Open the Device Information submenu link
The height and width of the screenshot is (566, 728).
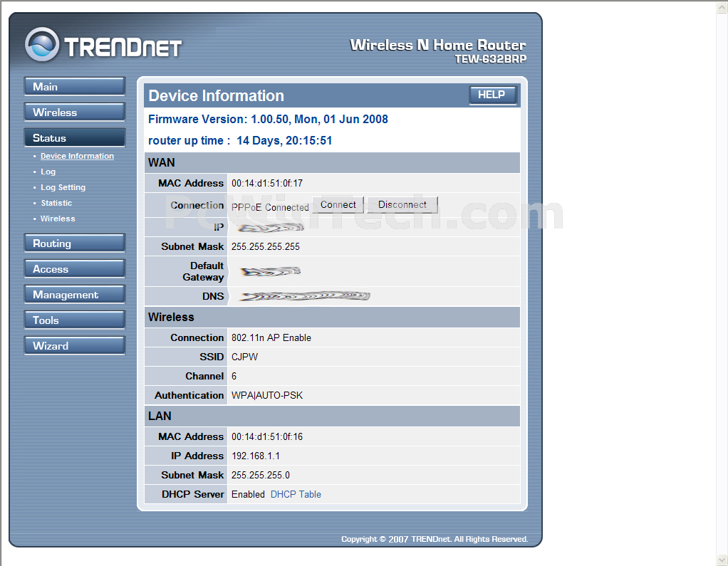77,156
